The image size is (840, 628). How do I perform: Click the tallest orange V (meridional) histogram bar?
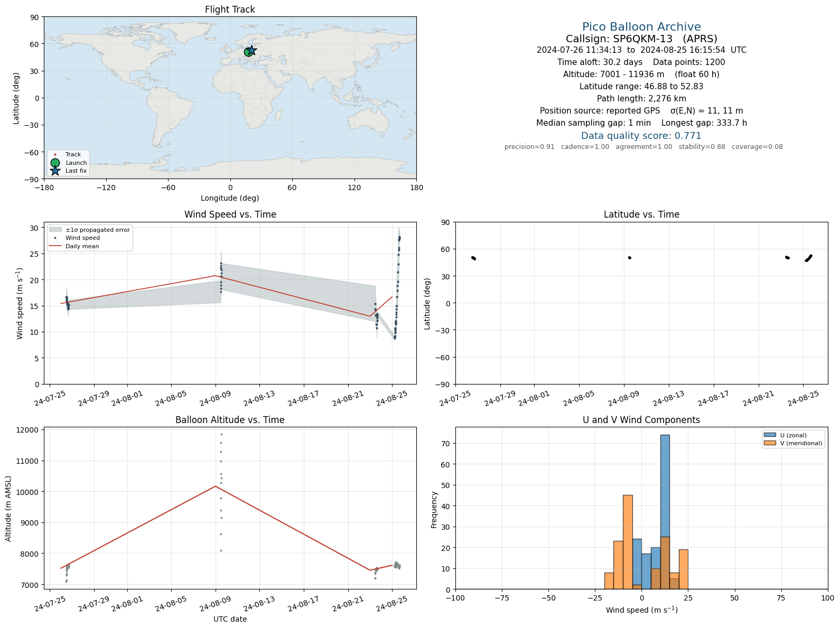pyautogui.click(x=628, y=542)
